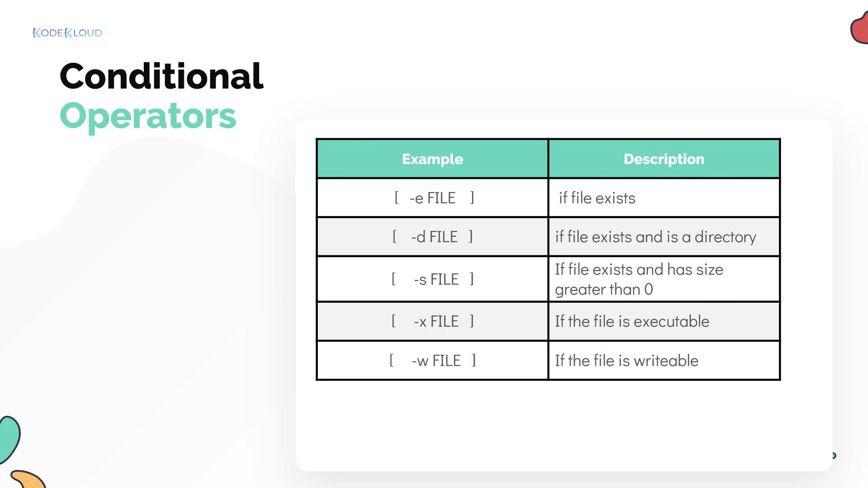868x488 pixels.
Task: Click the small teal dot near card edge
Action: pyautogui.click(x=834, y=455)
